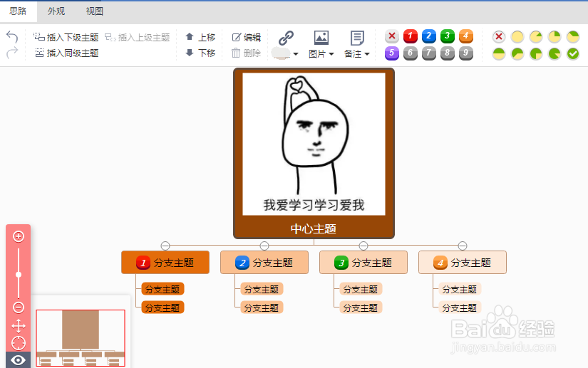Collapse branch 4 with its minus circle
The image size is (588, 368).
pyautogui.click(x=463, y=246)
